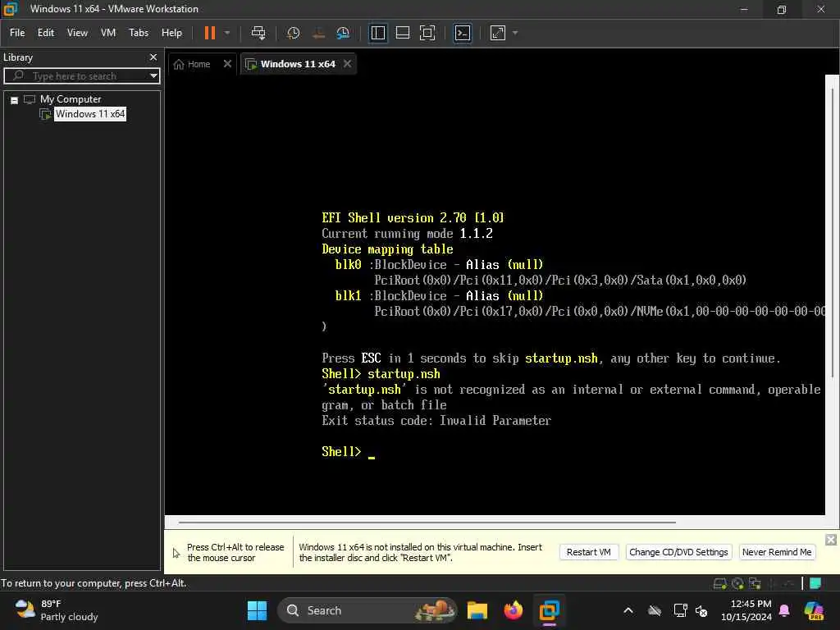840x630 pixels.
Task: Click revert to snapshot toolbar icon
Action: 318,33
